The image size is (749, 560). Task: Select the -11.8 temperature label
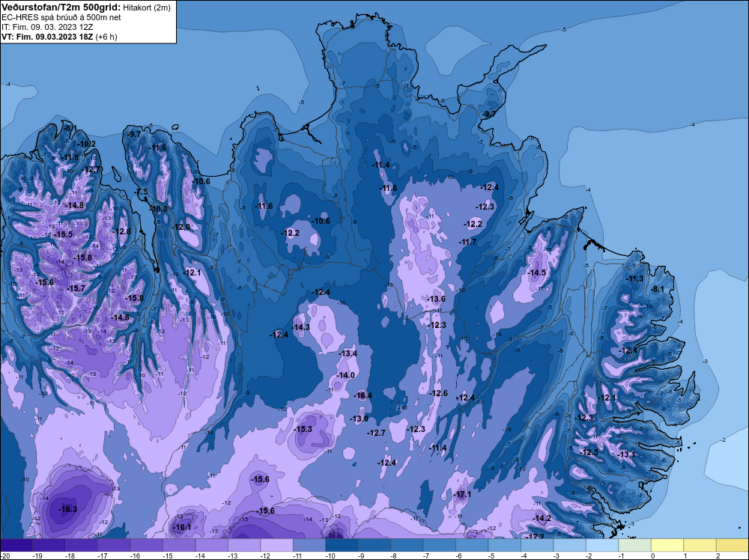[70, 157]
